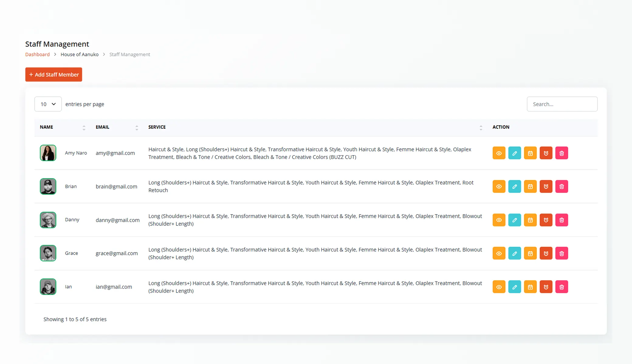Sort by Service column arrows

pos(481,128)
